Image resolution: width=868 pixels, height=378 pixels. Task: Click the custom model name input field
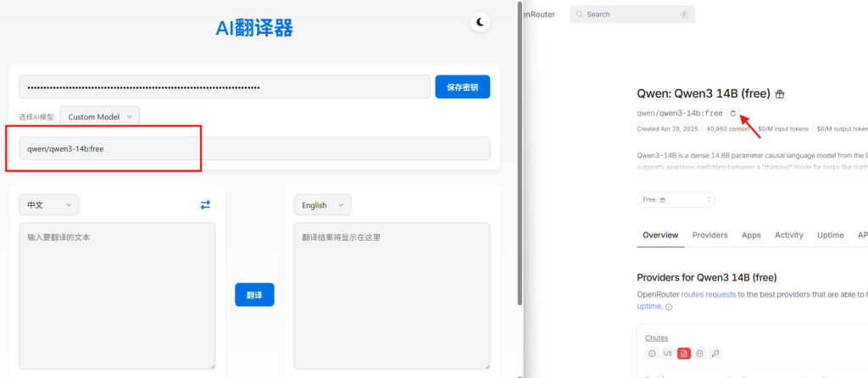(x=254, y=148)
